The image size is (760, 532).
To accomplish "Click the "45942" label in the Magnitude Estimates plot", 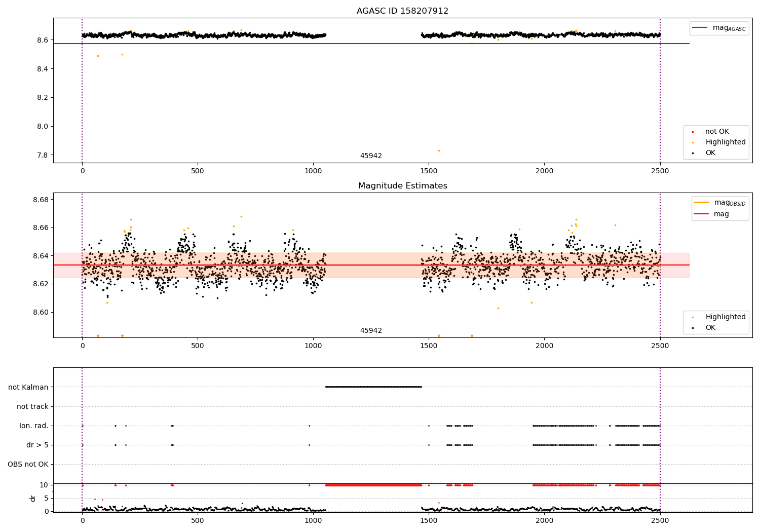I will [x=371, y=331].
